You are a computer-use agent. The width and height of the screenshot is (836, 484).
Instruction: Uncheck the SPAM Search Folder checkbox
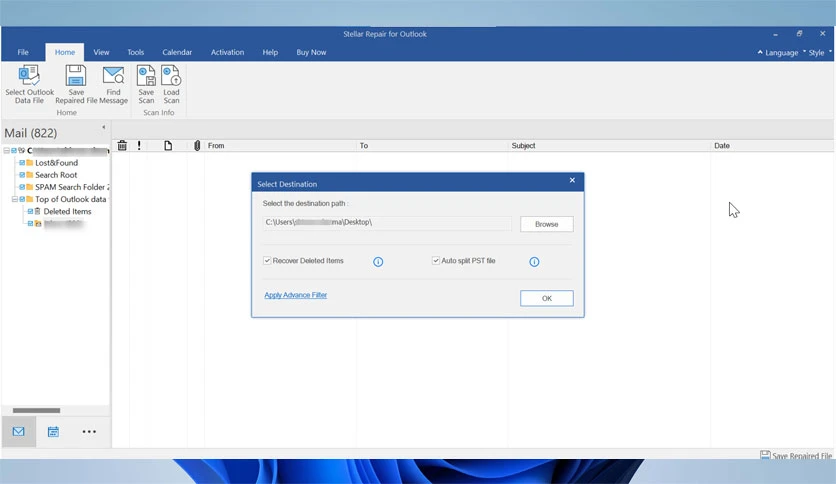click(22, 187)
